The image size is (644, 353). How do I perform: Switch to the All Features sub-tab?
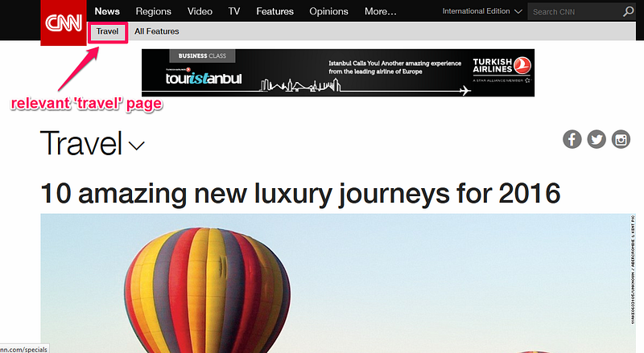click(156, 31)
